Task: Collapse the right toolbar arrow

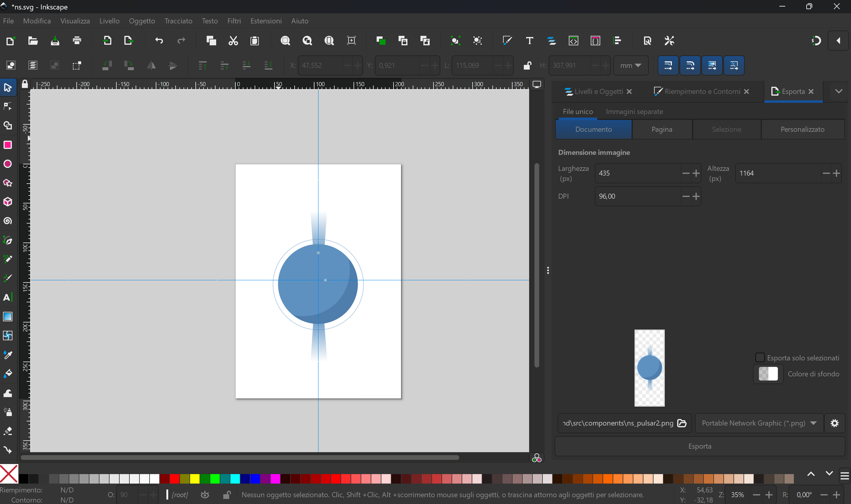Action: [838, 41]
